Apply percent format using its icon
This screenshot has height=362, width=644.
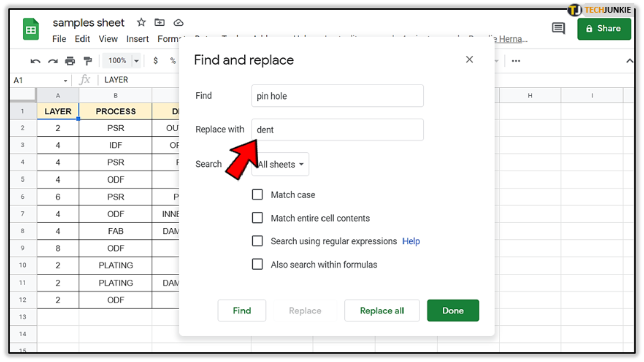pos(172,60)
